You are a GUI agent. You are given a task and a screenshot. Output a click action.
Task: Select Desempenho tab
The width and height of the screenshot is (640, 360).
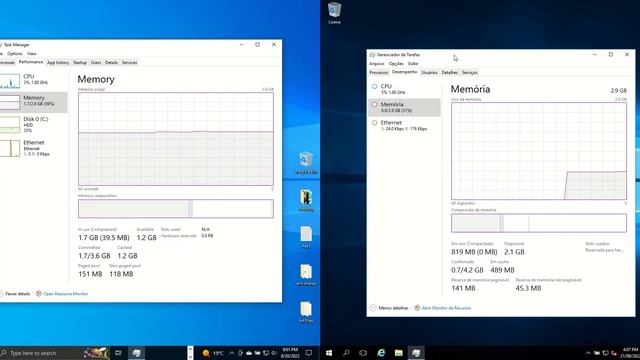pyautogui.click(x=404, y=72)
